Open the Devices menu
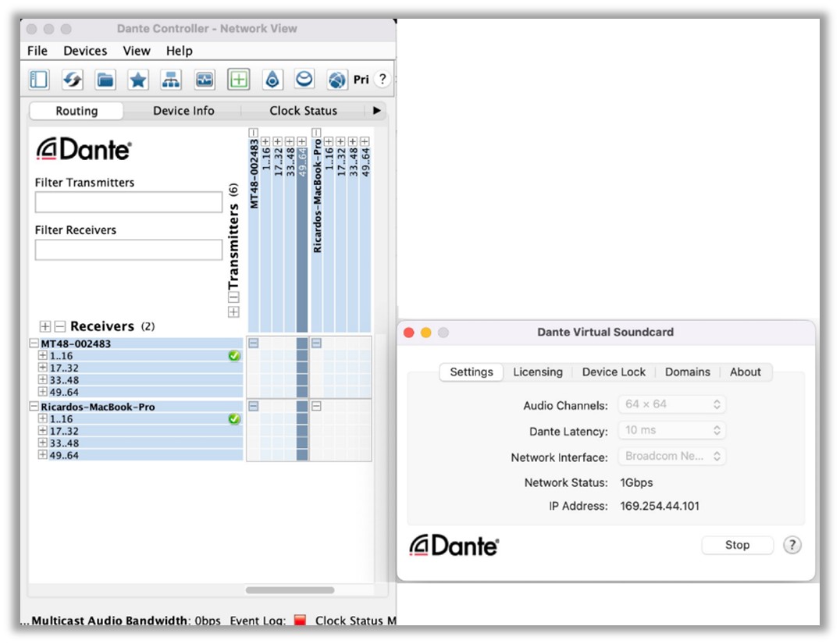 (x=85, y=51)
